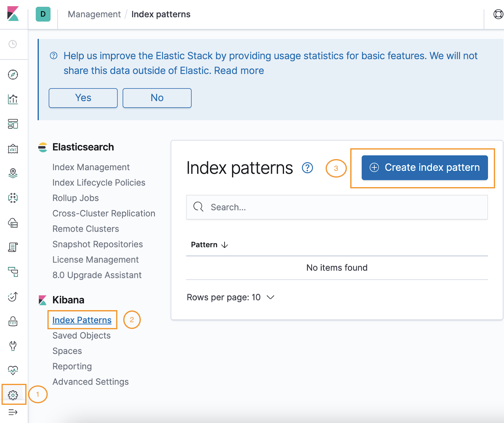The image size is (504, 423).
Task: Open Rows per page dropdown
Action: [231, 297]
